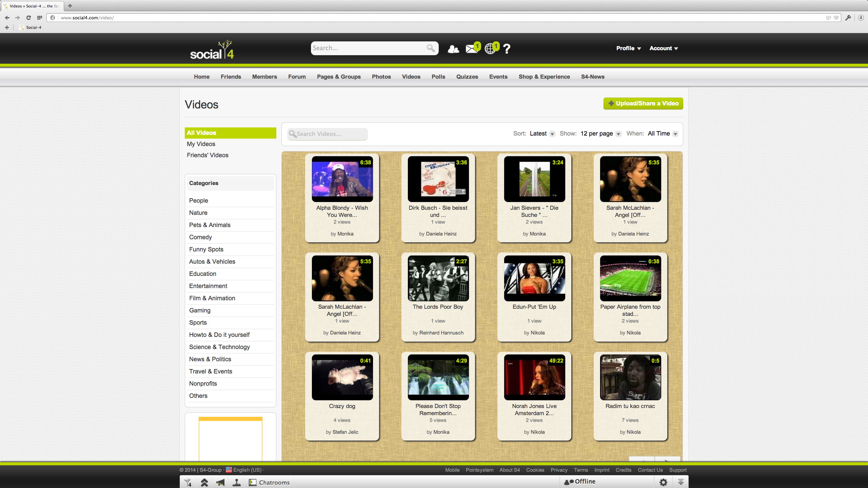Click the double up-arrow icon in bottom bar
868x488 pixels.
point(204,482)
